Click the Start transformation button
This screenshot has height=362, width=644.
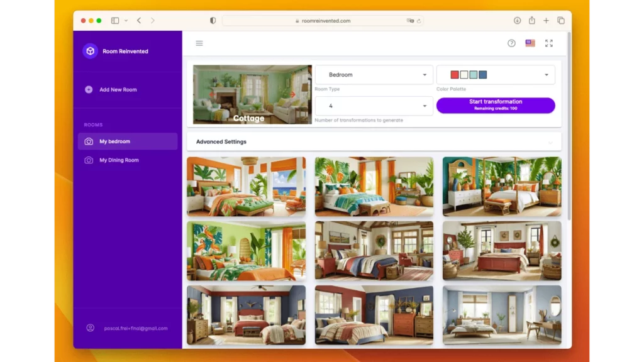(x=496, y=105)
